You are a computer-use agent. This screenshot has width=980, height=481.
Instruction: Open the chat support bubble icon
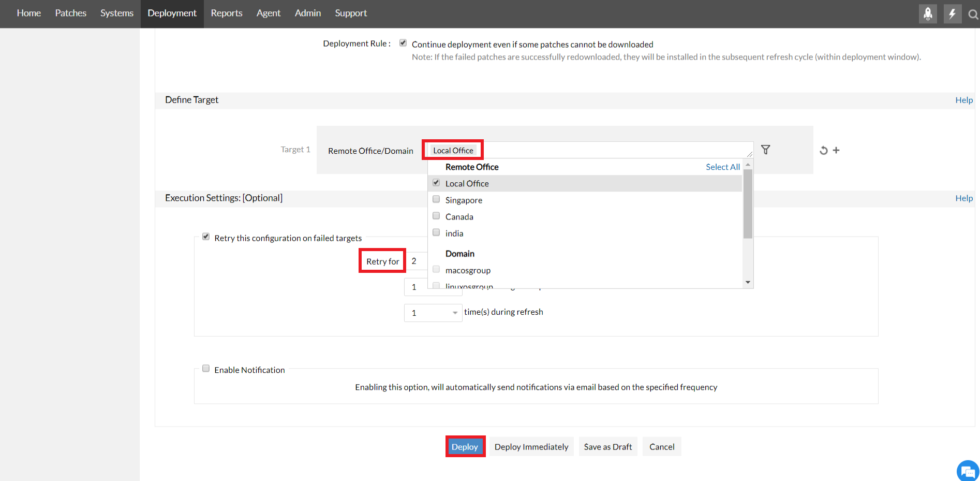pyautogui.click(x=967, y=471)
